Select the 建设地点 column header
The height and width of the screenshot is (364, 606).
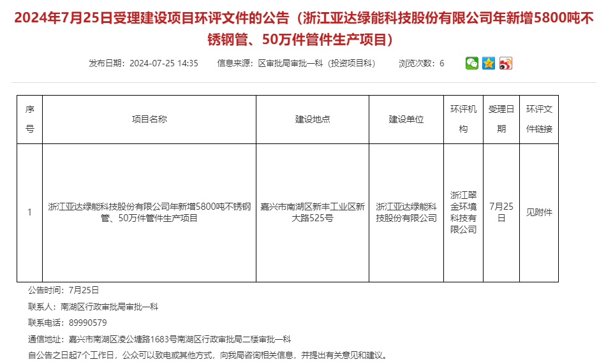point(313,119)
